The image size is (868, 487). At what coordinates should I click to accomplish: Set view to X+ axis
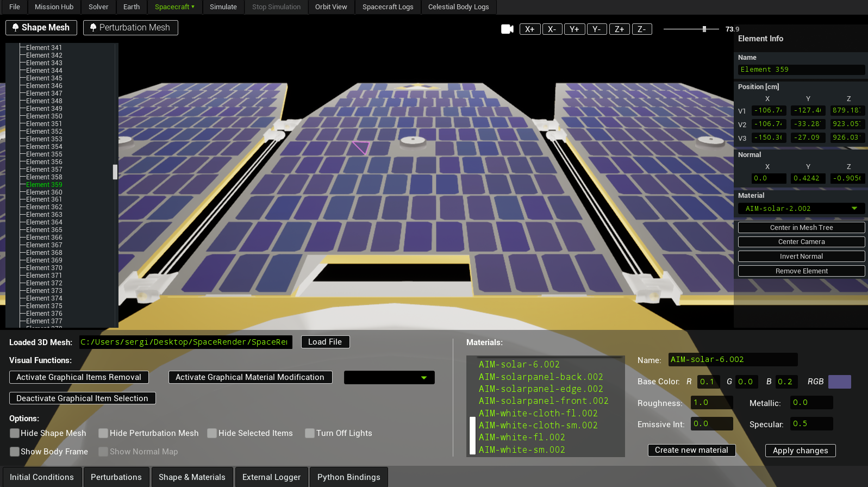529,29
